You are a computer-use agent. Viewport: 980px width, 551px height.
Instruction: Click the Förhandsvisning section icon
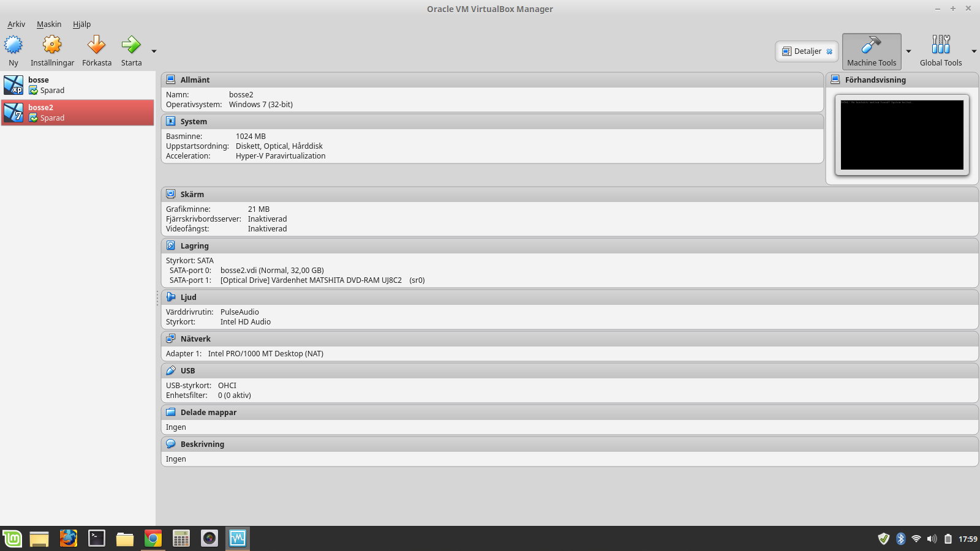835,80
